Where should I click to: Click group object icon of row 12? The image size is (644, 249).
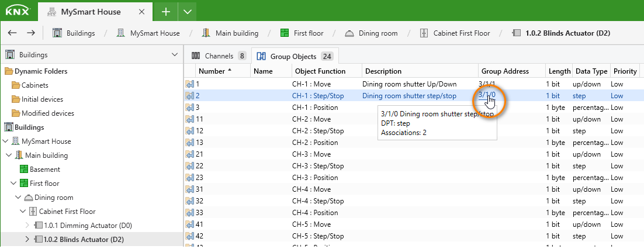(x=189, y=131)
